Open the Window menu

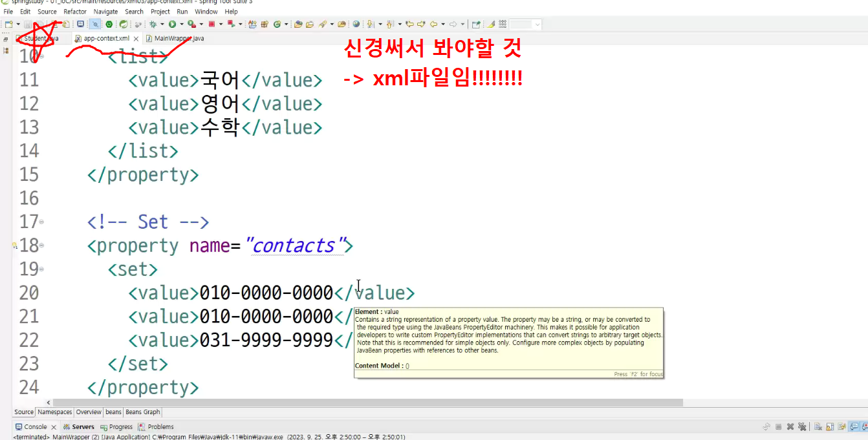pos(206,12)
